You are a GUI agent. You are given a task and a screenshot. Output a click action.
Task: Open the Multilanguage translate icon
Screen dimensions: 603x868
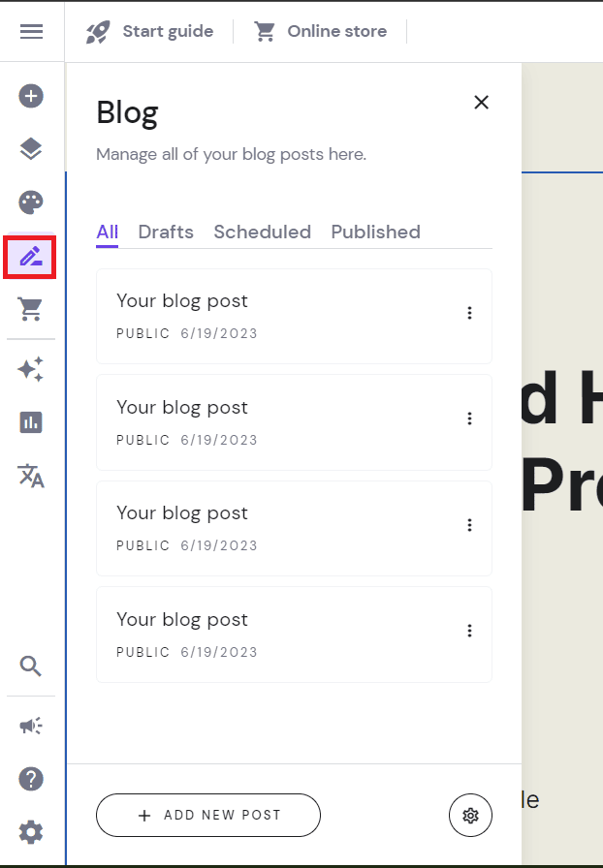30,476
